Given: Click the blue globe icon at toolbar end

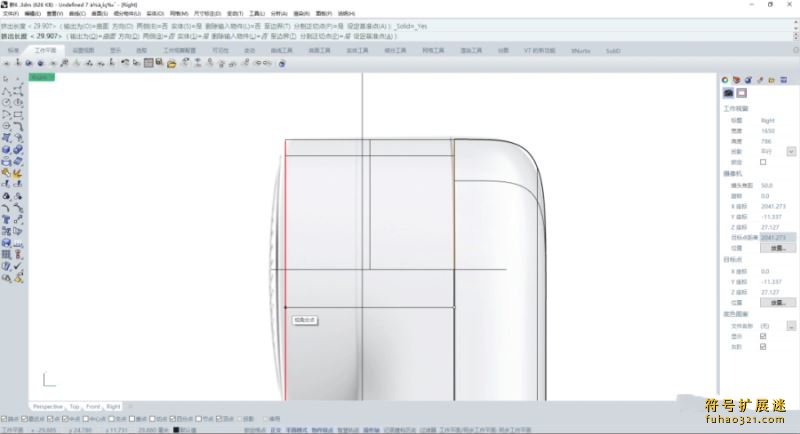Looking at the screenshot, I should (x=282, y=63).
